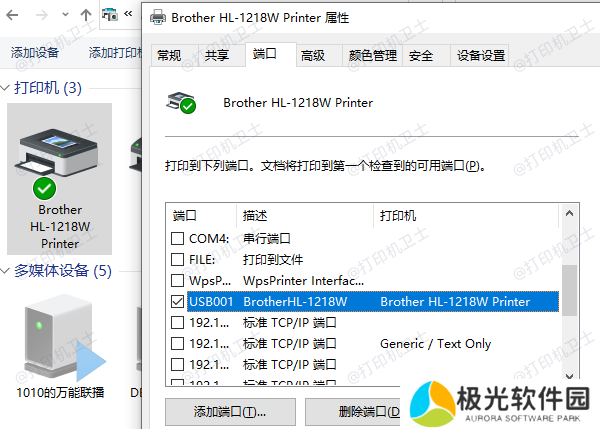This screenshot has height=429, width=600.
Task: Check the FILE: print to file checkbox
Action: [x=177, y=259]
